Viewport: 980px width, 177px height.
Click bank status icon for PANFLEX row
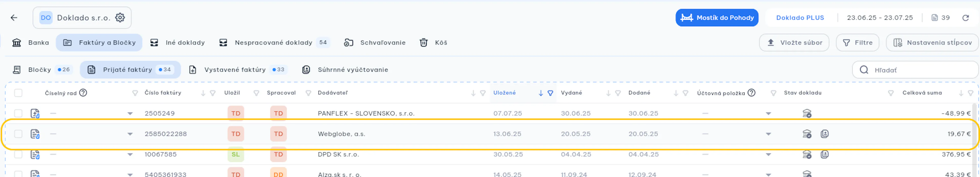tap(806, 113)
